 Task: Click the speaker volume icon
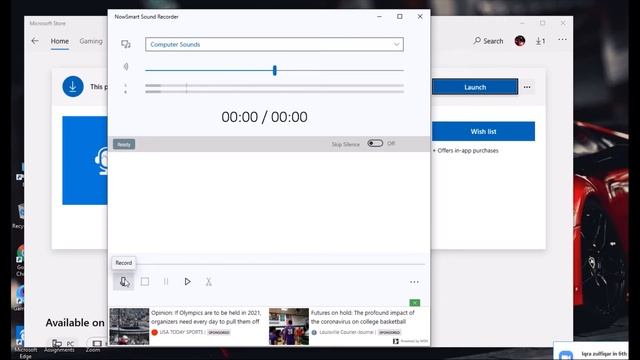pos(126,67)
